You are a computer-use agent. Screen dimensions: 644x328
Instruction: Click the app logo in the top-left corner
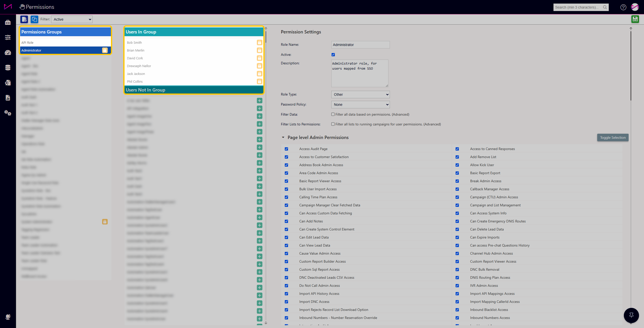pos(8,7)
